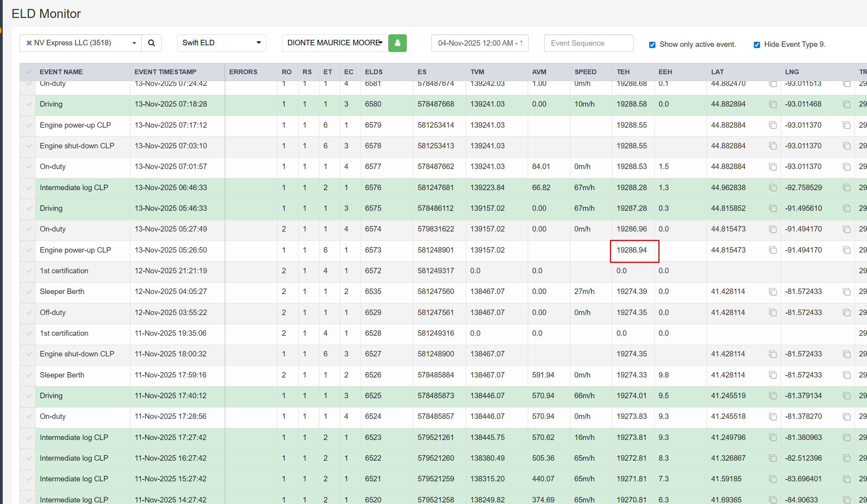This screenshot has height=504, width=867.
Task: Copy latitude 41.245519 in Driving row 6525
Action: (773, 395)
